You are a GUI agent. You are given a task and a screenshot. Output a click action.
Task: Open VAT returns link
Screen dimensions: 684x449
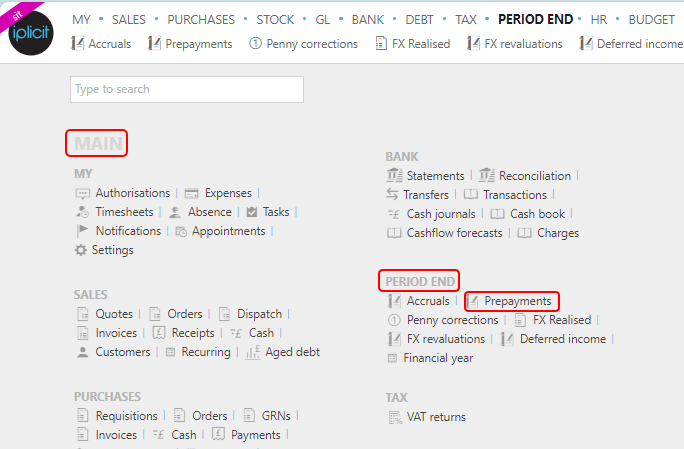(x=435, y=417)
